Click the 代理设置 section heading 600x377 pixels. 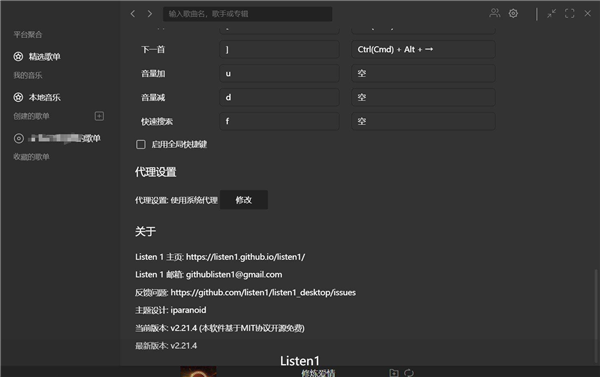(x=155, y=172)
